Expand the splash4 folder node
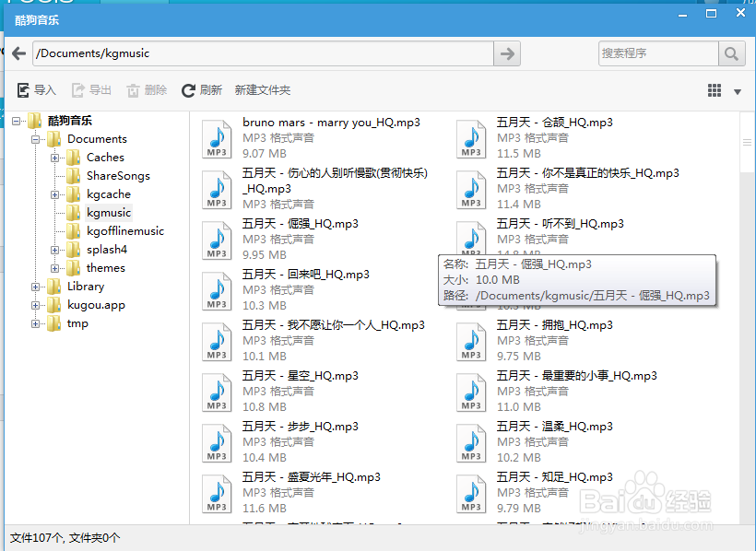The width and height of the screenshot is (756, 551). point(55,251)
